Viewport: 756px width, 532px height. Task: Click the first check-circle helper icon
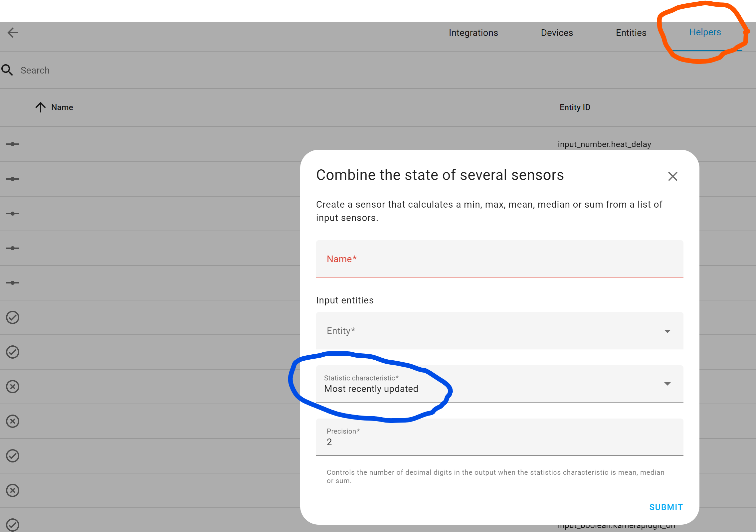click(x=12, y=317)
